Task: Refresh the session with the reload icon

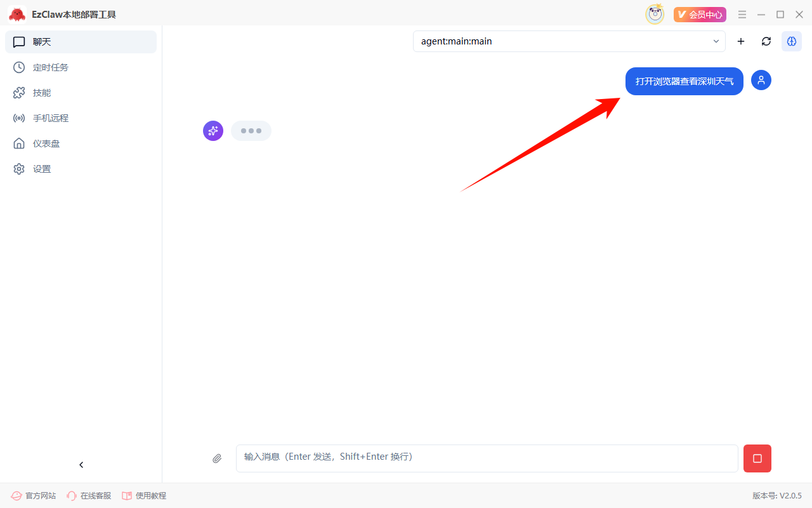Action: (x=766, y=41)
